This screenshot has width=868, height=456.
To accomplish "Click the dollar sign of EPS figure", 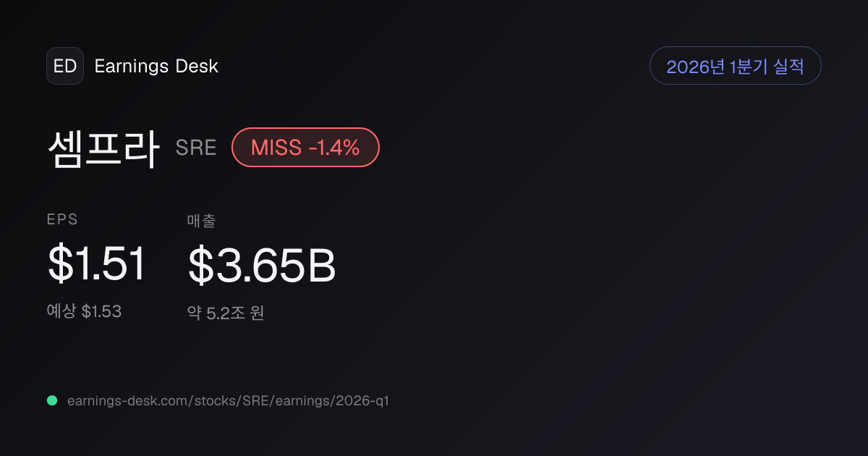I will click(59, 263).
